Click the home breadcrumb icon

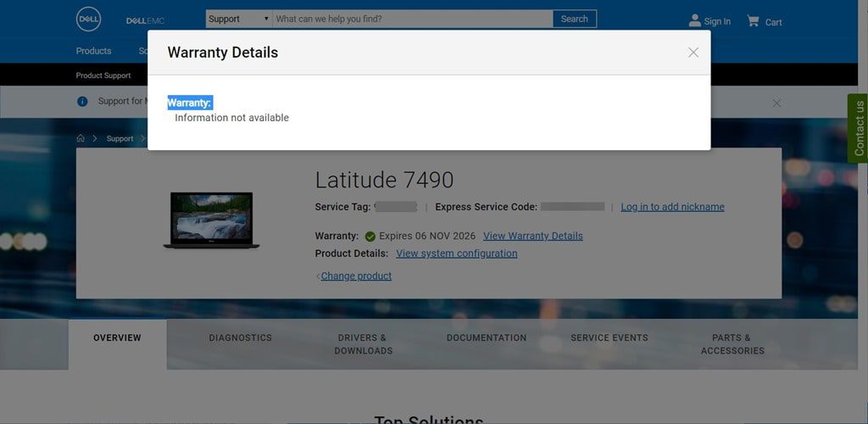coord(81,138)
